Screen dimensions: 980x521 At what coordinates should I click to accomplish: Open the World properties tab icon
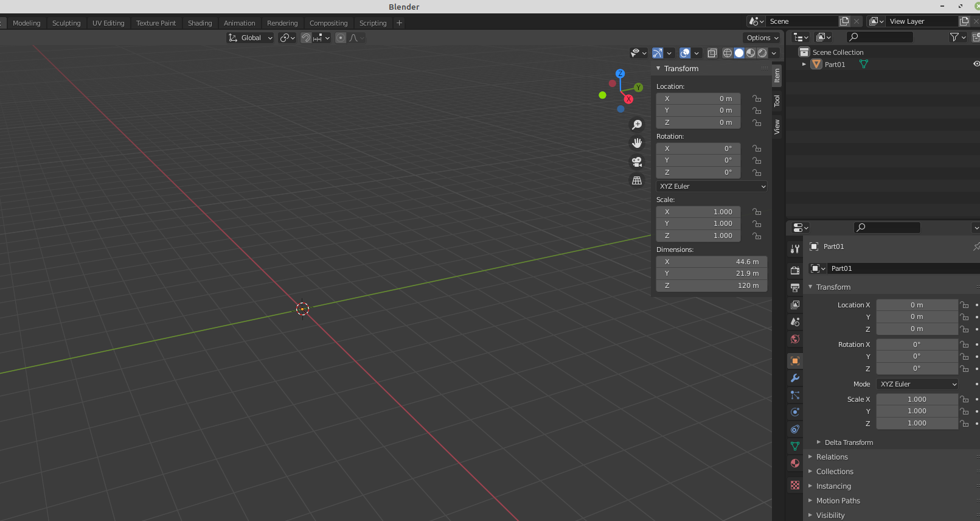pyautogui.click(x=794, y=339)
